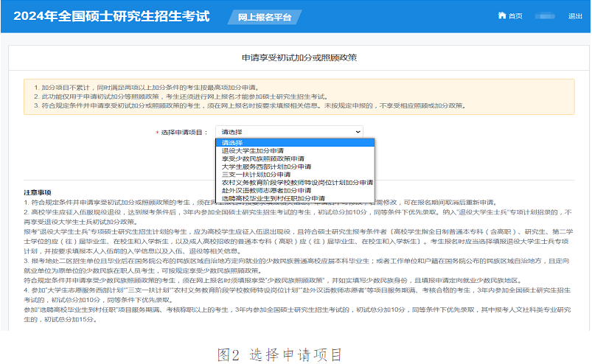
Task: Choose 选聘高校毕业生到村任职加分申请 option
Action: click(x=274, y=198)
